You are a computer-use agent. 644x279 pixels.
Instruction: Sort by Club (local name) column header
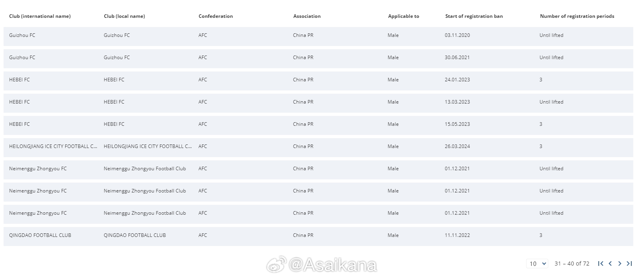(x=124, y=16)
